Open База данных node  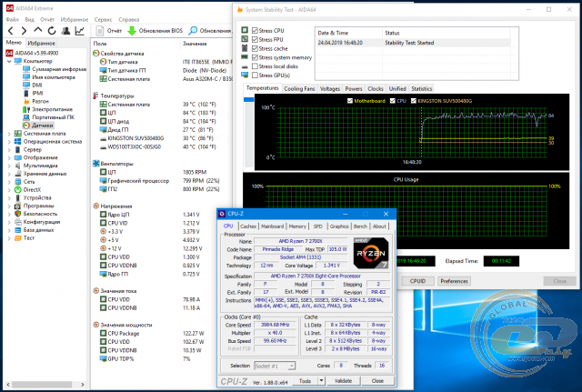(x=38, y=230)
